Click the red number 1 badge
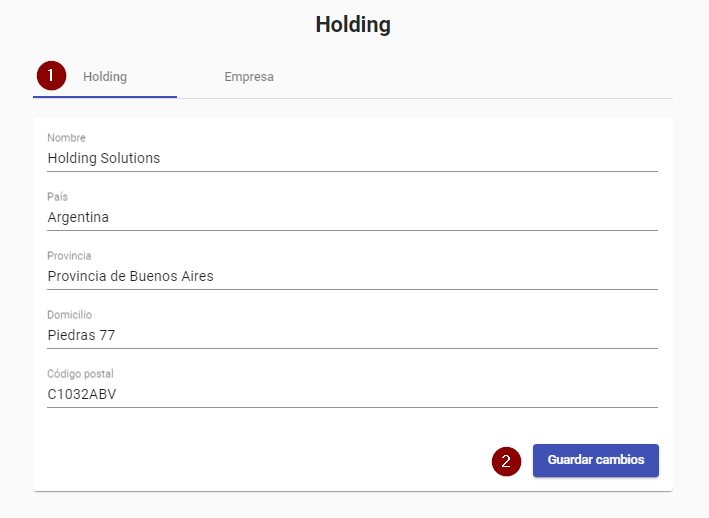 [52, 76]
